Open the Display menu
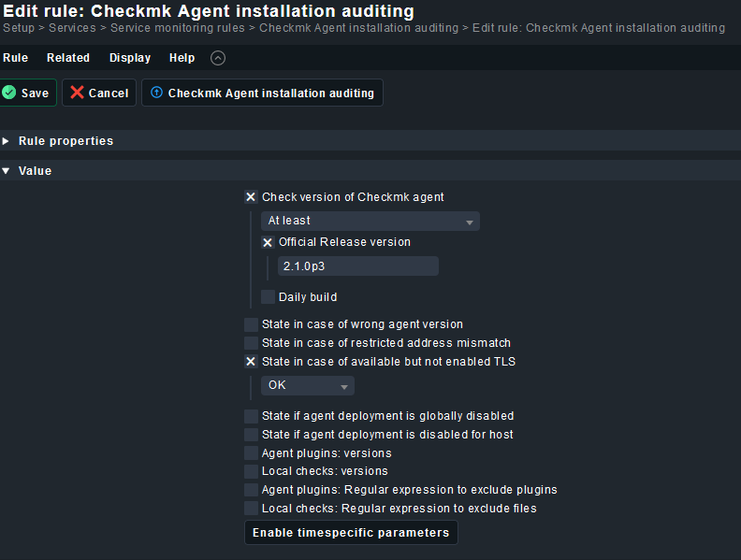 coord(130,58)
